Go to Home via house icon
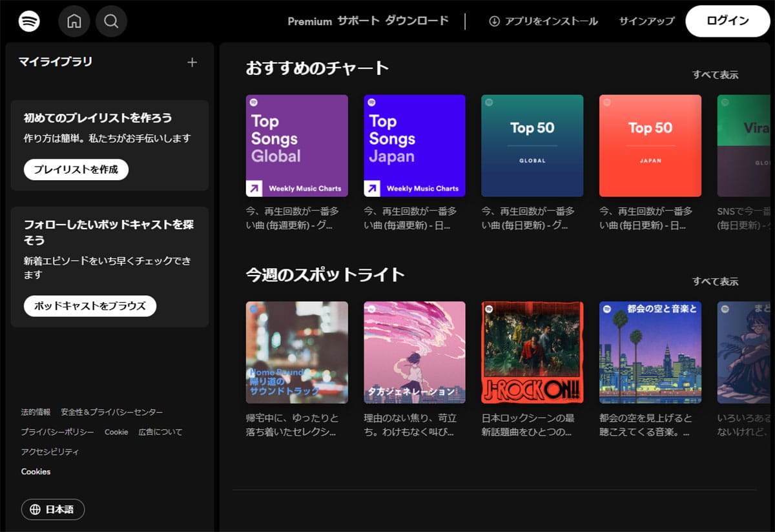775x532 pixels. coord(74,21)
